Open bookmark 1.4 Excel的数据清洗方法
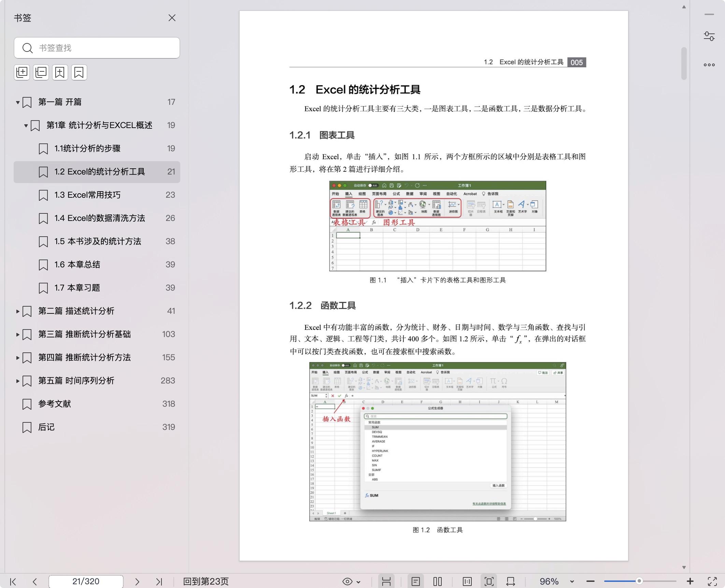The height and width of the screenshot is (588, 725). [x=97, y=218]
